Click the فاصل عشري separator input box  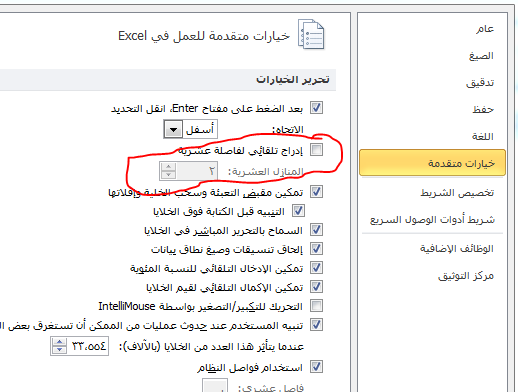pos(215,386)
